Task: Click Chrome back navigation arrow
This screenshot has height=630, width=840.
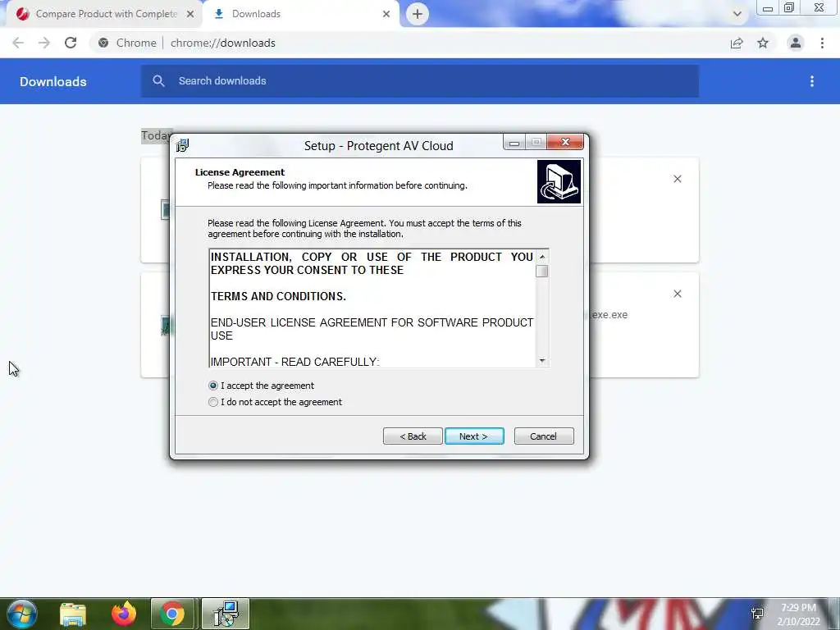Action: pyautogui.click(x=18, y=43)
